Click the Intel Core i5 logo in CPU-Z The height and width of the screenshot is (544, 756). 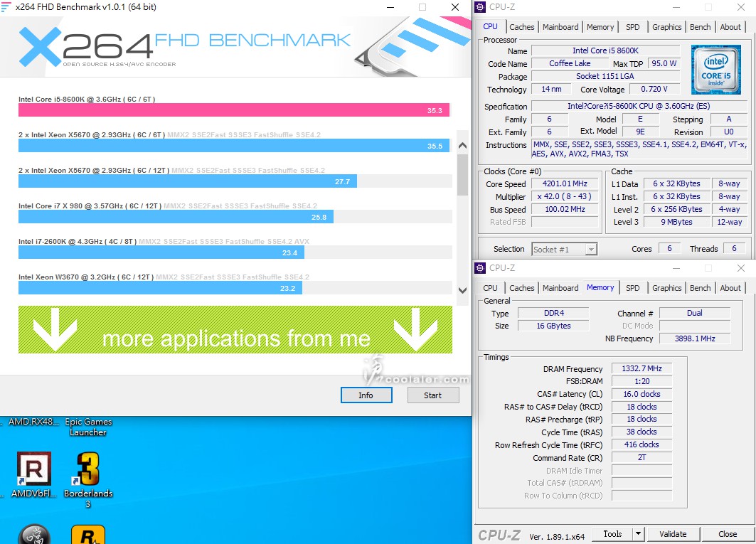(715, 70)
